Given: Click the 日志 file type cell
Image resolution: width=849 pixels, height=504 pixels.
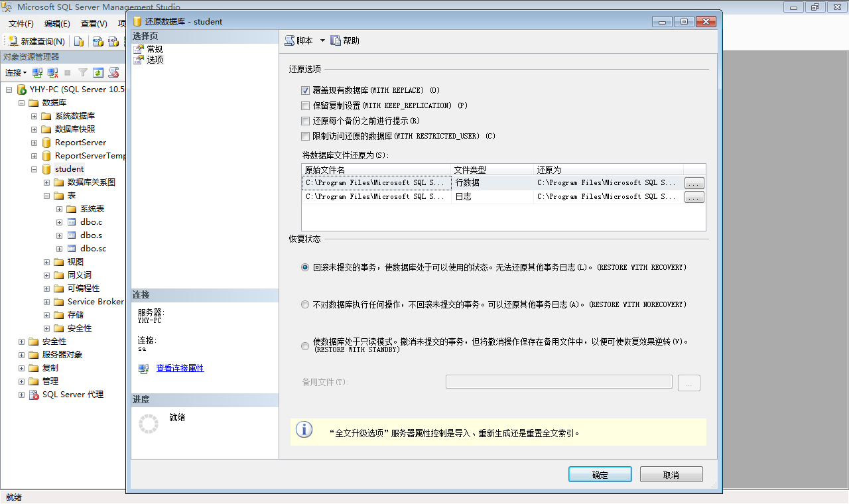Looking at the screenshot, I should (x=493, y=197).
